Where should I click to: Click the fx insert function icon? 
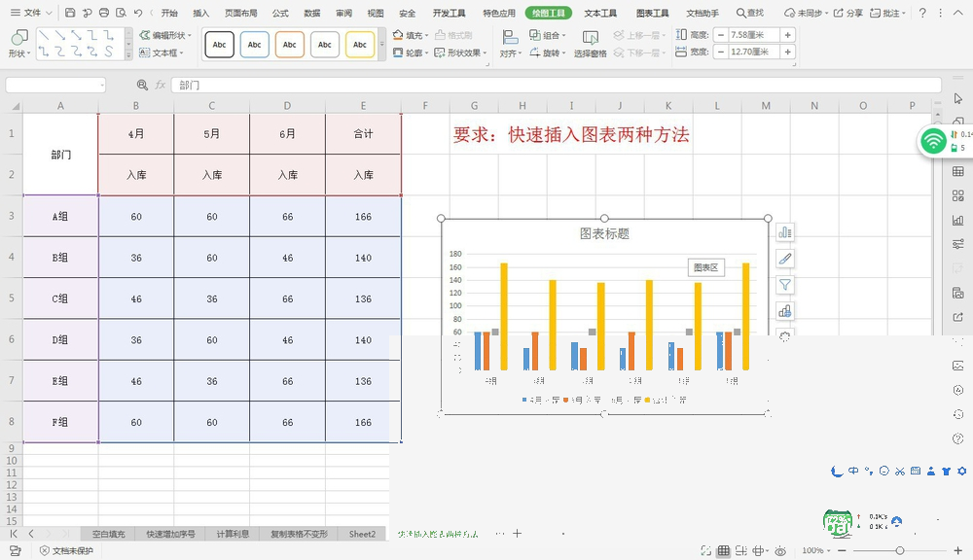point(161,85)
